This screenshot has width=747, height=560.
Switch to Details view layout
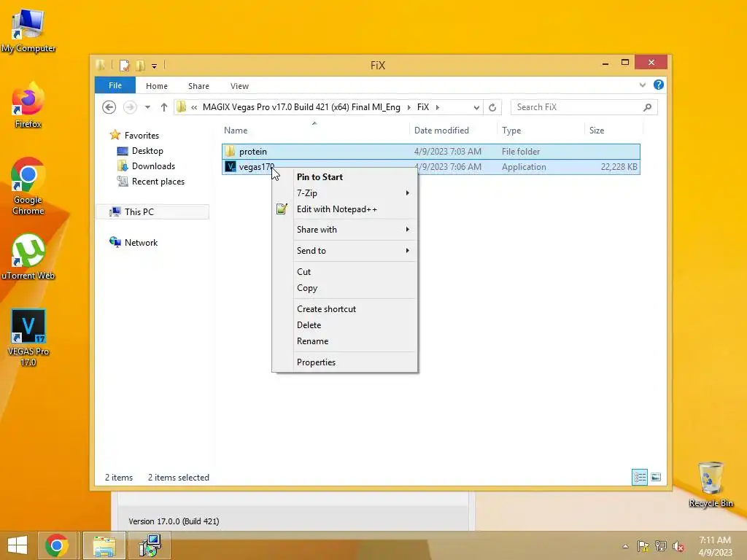pyautogui.click(x=640, y=477)
